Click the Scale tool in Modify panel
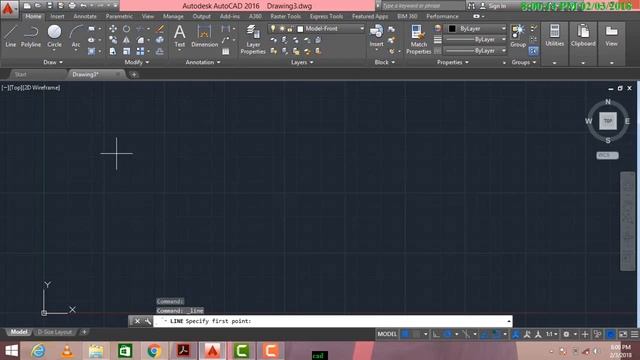 [x=127, y=51]
